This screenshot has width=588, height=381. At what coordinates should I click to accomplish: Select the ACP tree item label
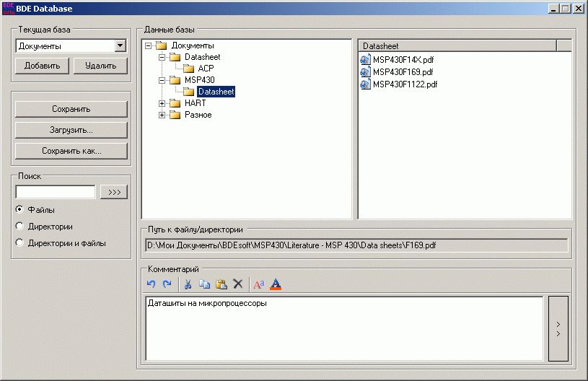(x=206, y=69)
